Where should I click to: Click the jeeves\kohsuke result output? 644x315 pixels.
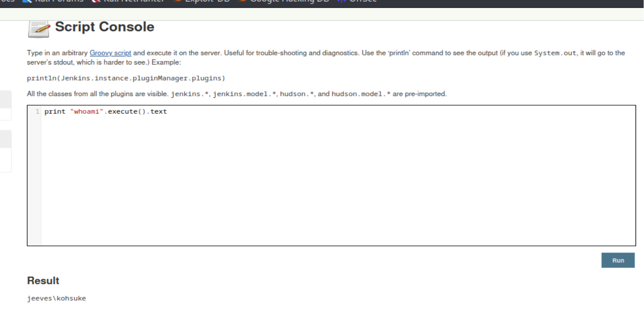coord(56,298)
